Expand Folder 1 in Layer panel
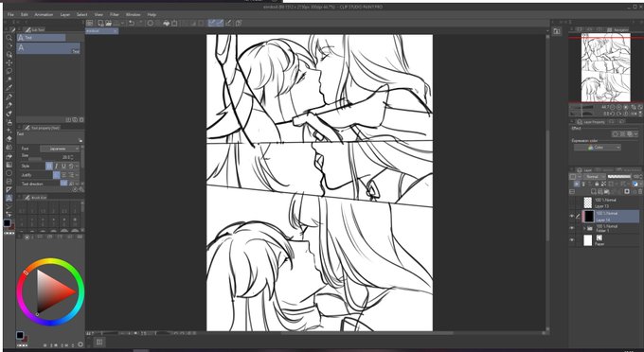The height and width of the screenshot is (352, 644). pos(584,228)
